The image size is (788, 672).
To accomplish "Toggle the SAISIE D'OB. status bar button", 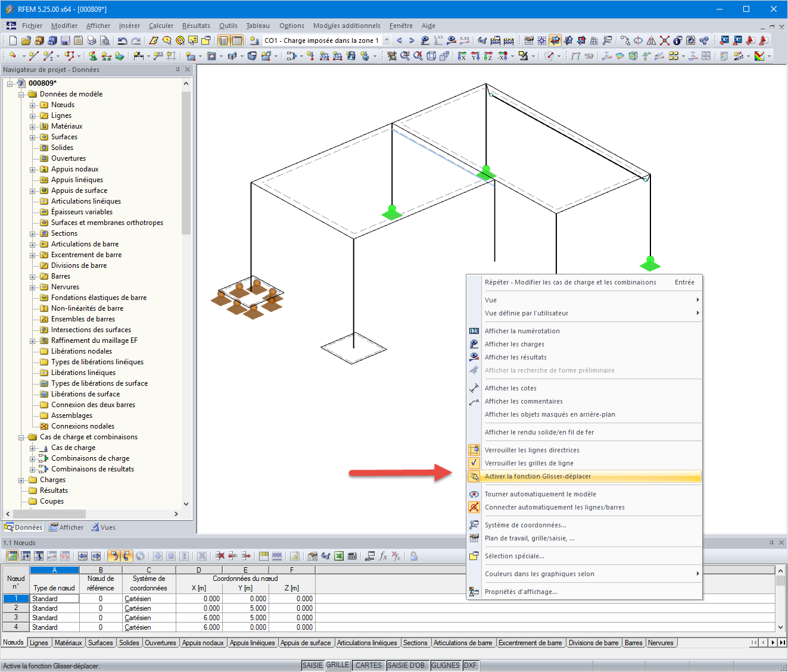I will pos(407,665).
